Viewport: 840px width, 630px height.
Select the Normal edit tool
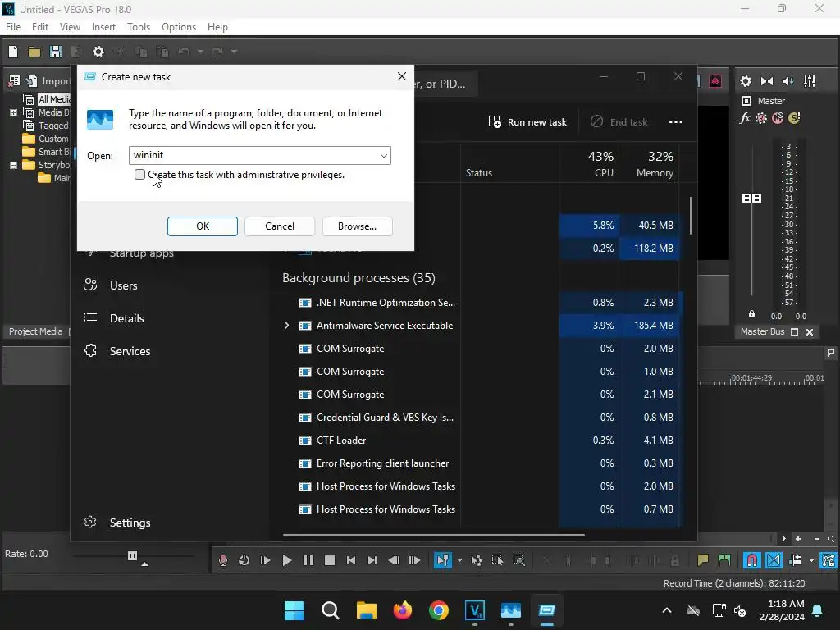[442, 560]
